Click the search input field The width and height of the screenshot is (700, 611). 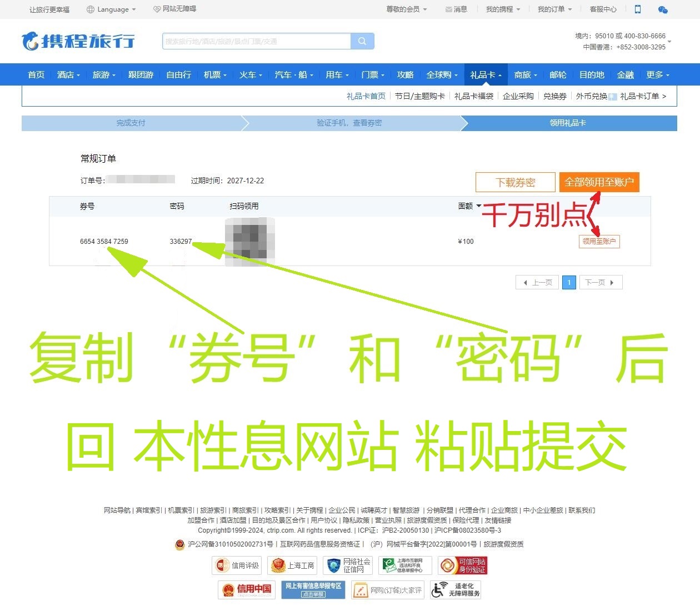[x=257, y=41]
